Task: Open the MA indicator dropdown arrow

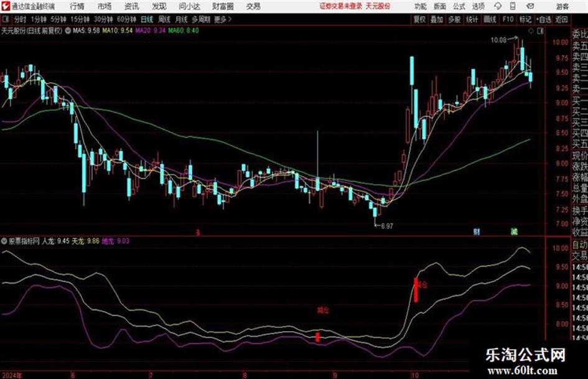Action: (68, 30)
